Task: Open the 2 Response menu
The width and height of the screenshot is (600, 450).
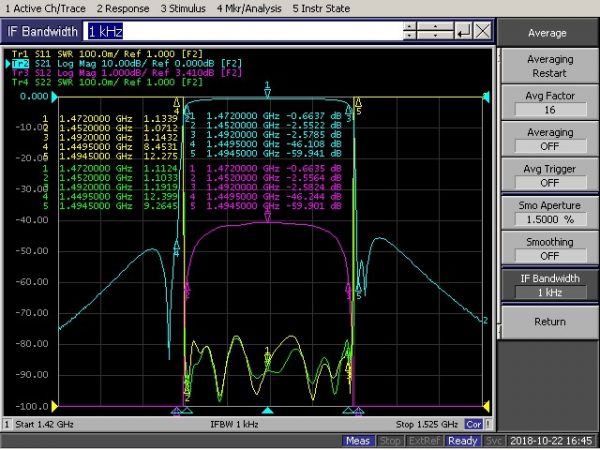Action: (x=123, y=8)
